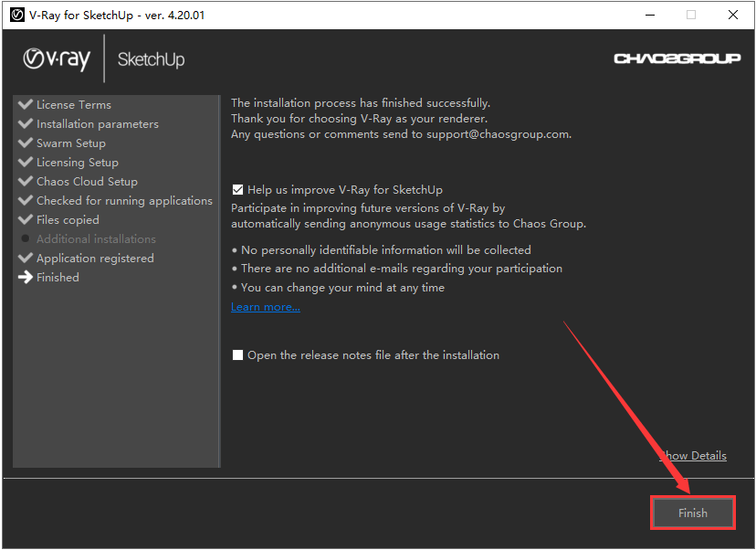Click the Finish button
Screen dimensions: 756x550
692,513
